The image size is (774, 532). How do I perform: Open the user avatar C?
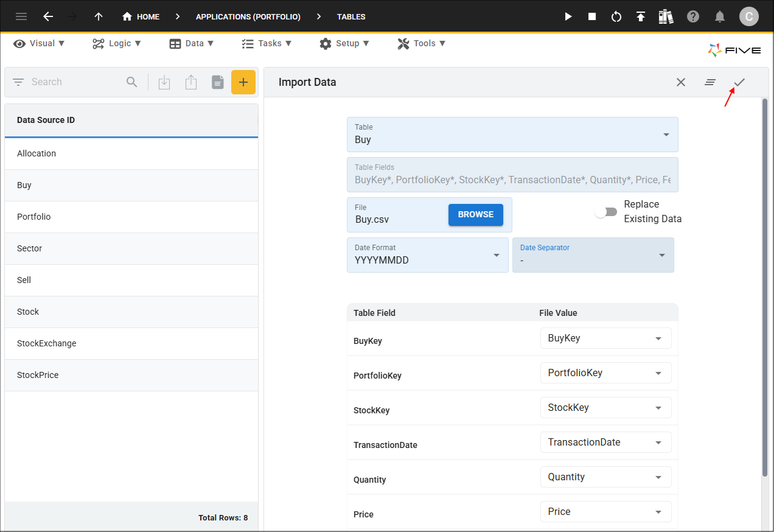(x=749, y=16)
